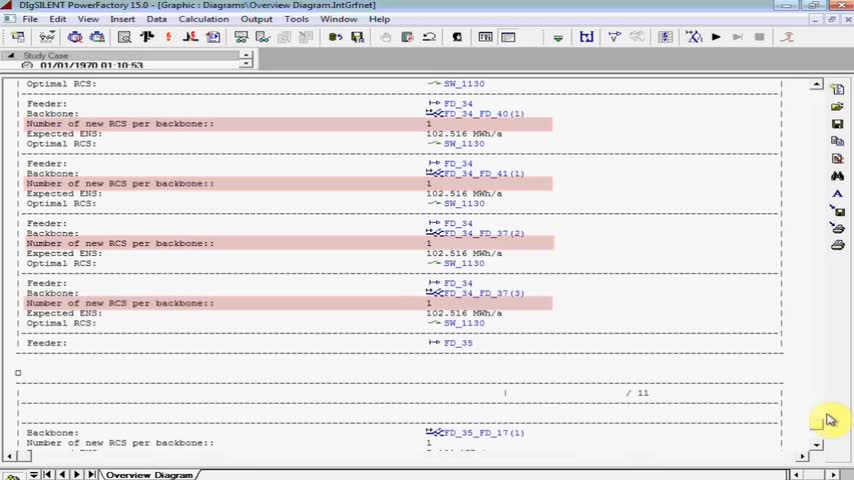Screen dimensions: 854x480
Task: Click the copy pages icon in right sidebar
Action: pyautogui.click(x=838, y=141)
